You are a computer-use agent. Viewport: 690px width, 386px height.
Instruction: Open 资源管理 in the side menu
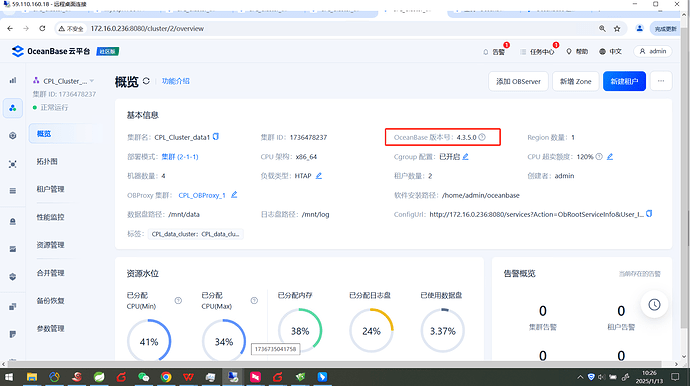point(50,245)
